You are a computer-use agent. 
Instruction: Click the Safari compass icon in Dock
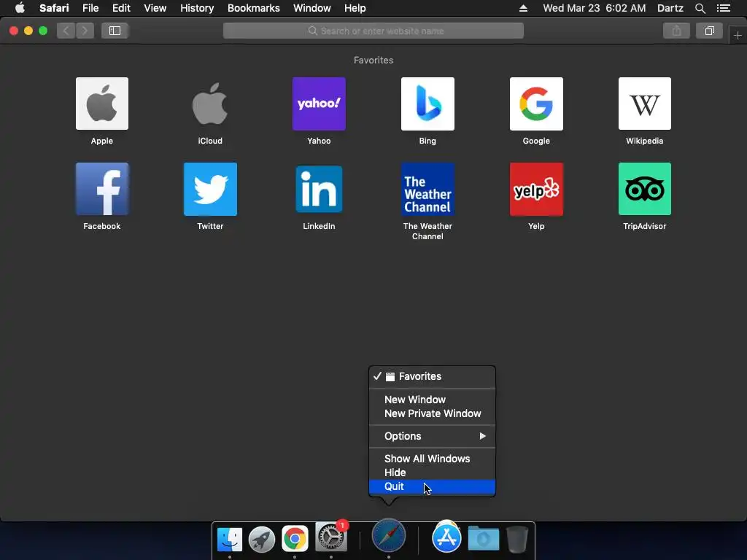pos(389,536)
